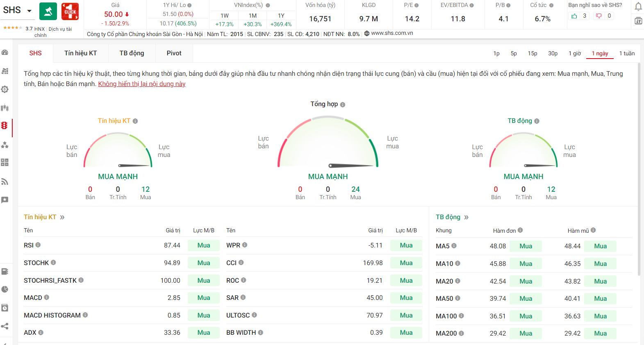Click the traffic light signal sidebar icon
This screenshot has width=644, height=345.
click(x=5, y=126)
